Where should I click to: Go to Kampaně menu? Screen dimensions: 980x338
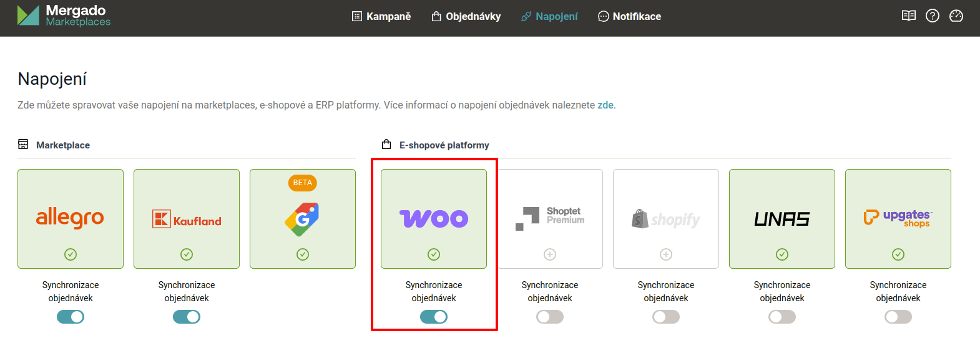coord(381,16)
